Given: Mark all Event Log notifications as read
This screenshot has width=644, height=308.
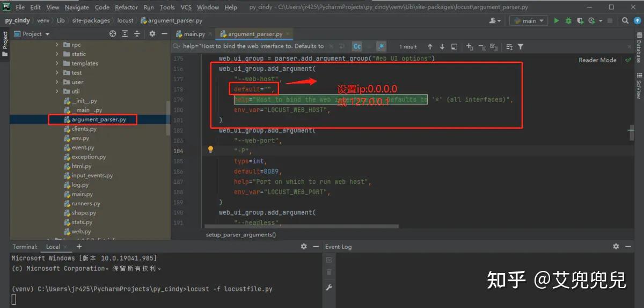Looking at the screenshot, I should pos(329,260).
